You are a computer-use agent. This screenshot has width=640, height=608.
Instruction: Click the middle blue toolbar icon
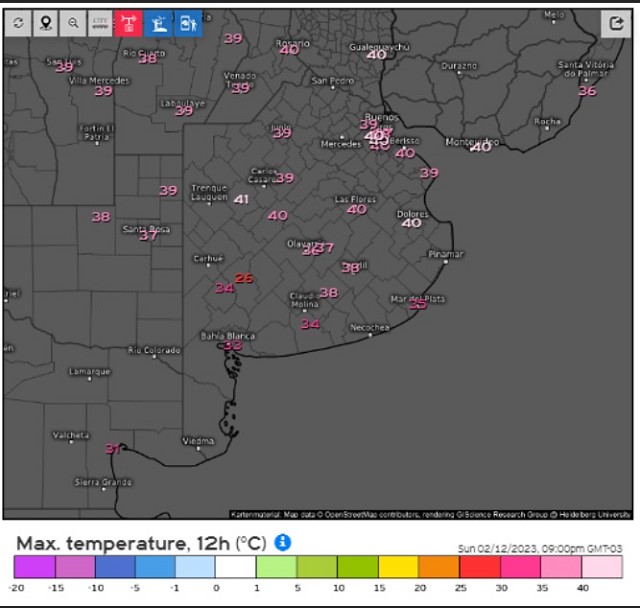[160, 23]
